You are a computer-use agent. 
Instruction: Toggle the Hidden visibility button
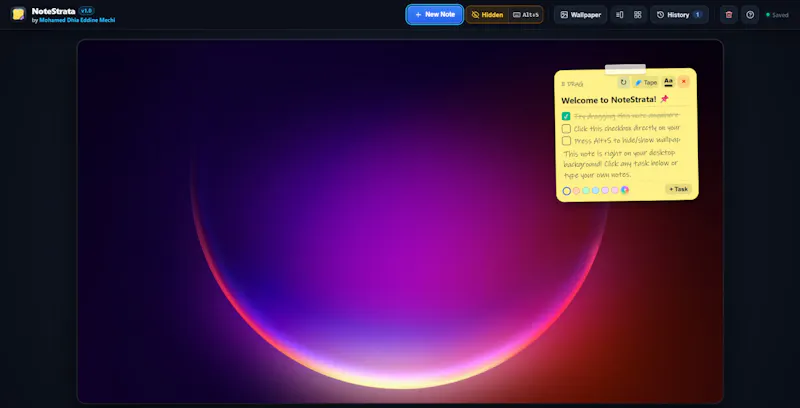point(487,15)
